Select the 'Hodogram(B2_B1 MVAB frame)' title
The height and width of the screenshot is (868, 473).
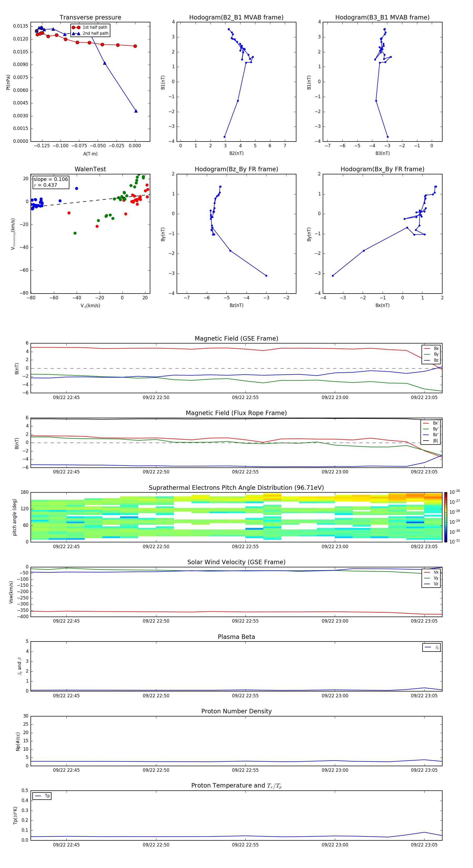[236, 18]
